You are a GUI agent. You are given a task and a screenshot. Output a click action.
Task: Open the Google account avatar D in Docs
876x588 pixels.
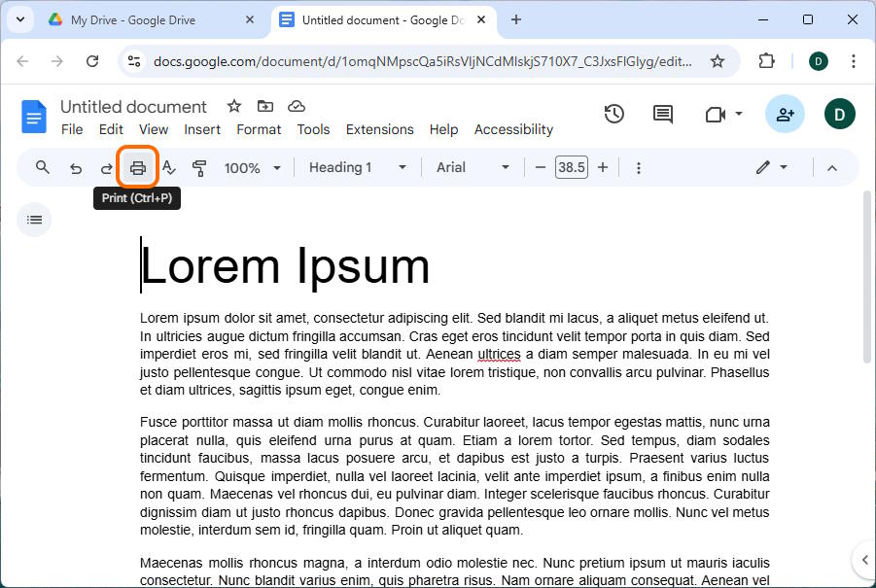coord(840,114)
